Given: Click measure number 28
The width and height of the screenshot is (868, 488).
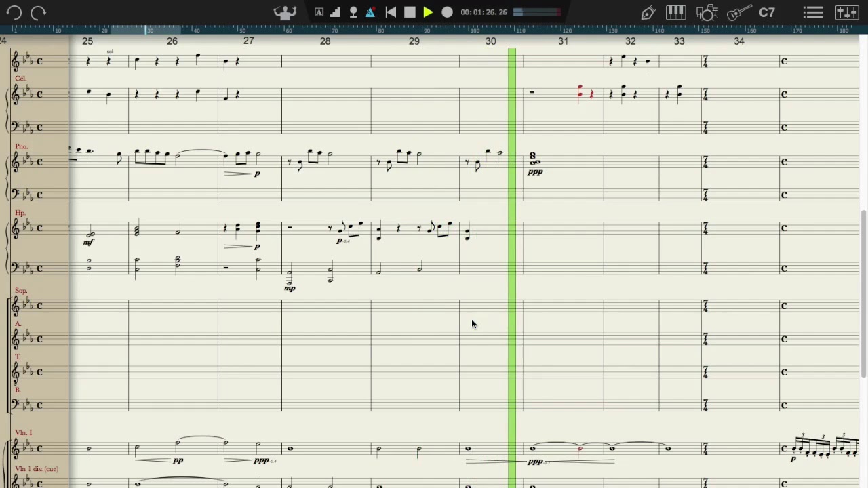Looking at the screenshot, I should coord(325,41).
